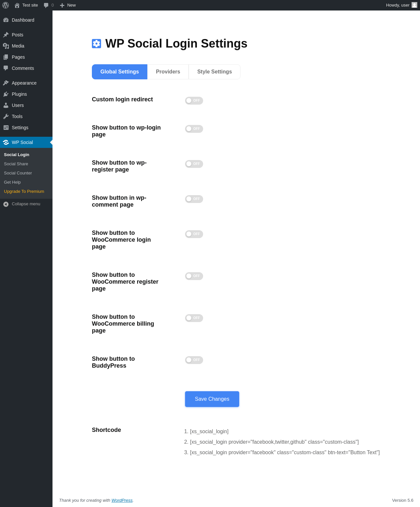
Task: Click the Save Changes button
Action: point(212,399)
